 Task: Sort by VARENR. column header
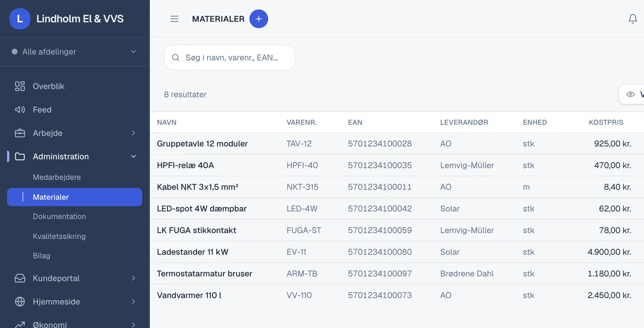[x=301, y=122]
